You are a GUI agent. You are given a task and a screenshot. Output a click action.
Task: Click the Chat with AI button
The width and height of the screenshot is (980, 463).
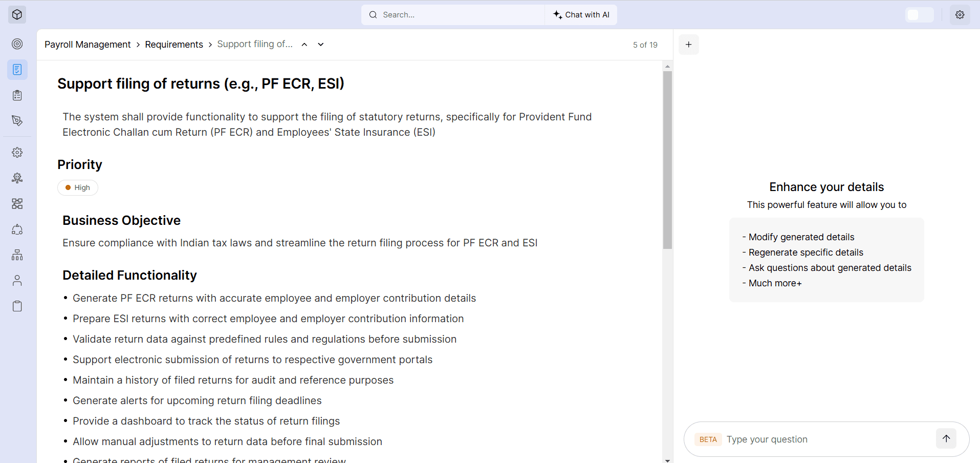click(x=581, y=15)
